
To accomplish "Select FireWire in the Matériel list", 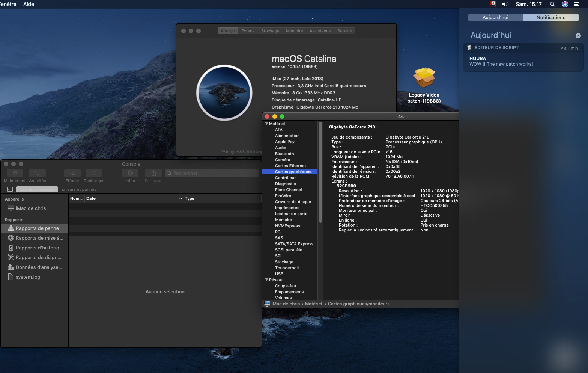I will [x=283, y=196].
